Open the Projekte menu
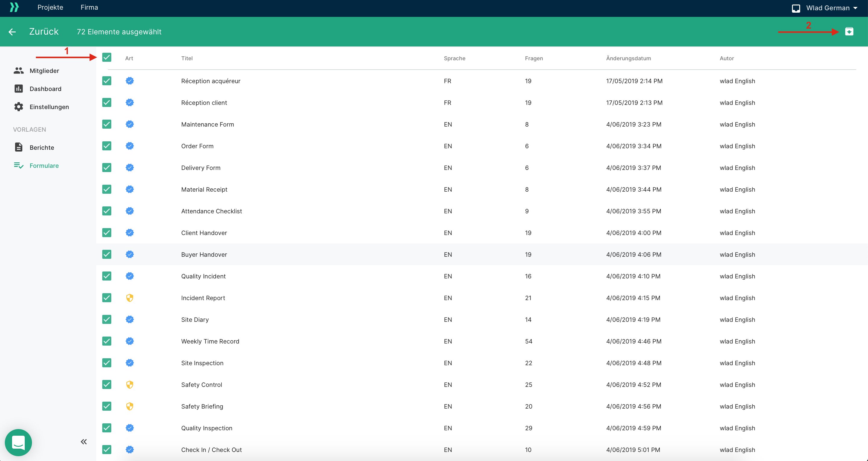The width and height of the screenshot is (868, 461). click(x=50, y=8)
